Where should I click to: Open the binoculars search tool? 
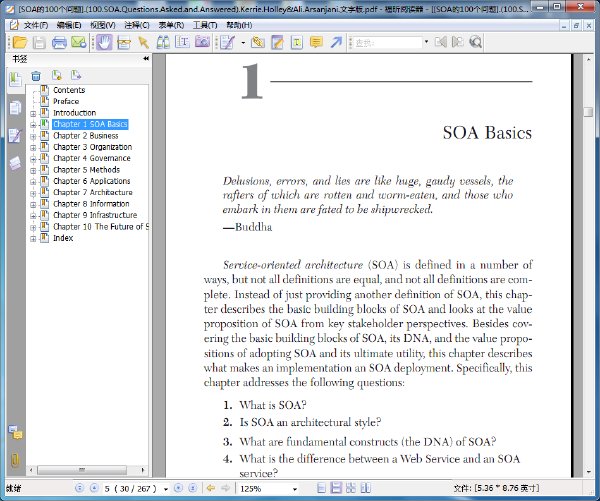pyautogui.click(x=163, y=42)
